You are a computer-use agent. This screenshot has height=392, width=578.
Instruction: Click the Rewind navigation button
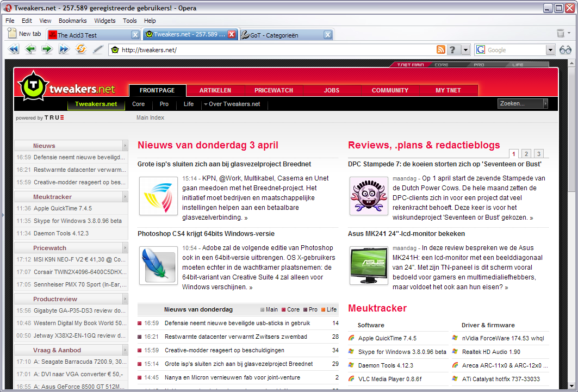[x=13, y=49]
